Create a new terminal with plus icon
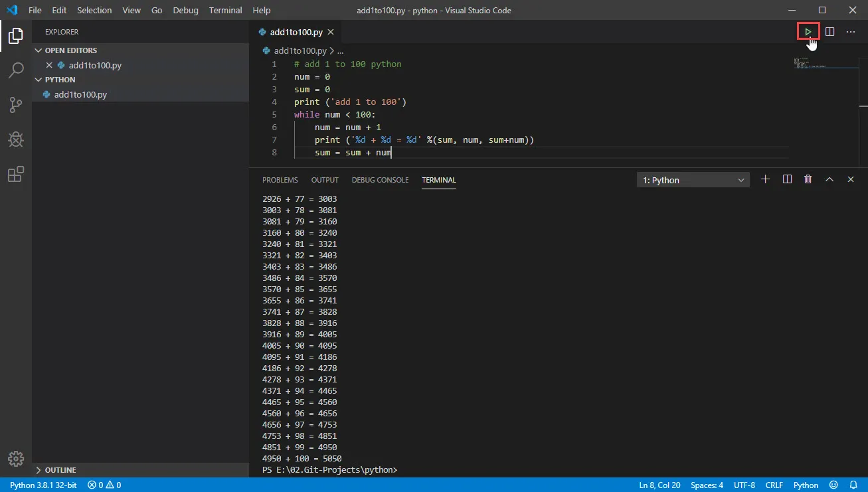The width and height of the screenshot is (868, 492). pos(765,179)
